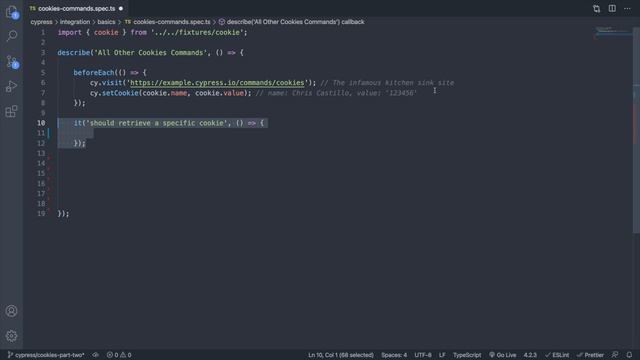This screenshot has height=360, width=640.
Task: Change indentation via Spaces: 4
Action: [x=394, y=355]
